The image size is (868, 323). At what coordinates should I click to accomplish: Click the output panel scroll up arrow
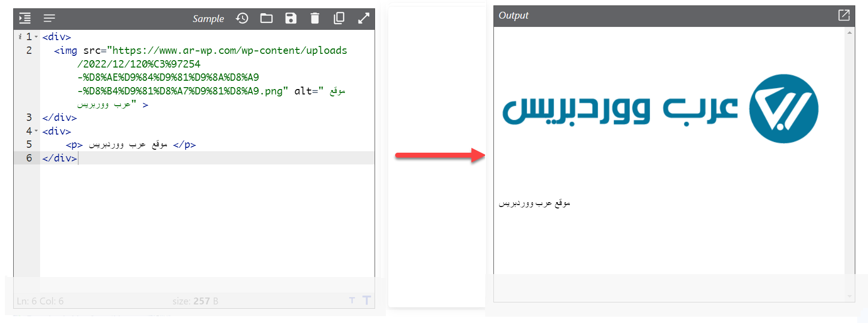click(x=849, y=33)
